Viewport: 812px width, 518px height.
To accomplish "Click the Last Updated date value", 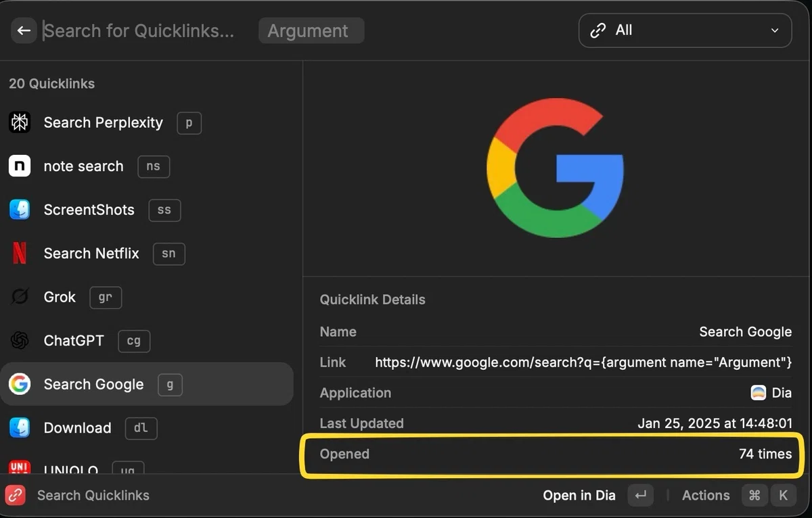I will [715, 423].
